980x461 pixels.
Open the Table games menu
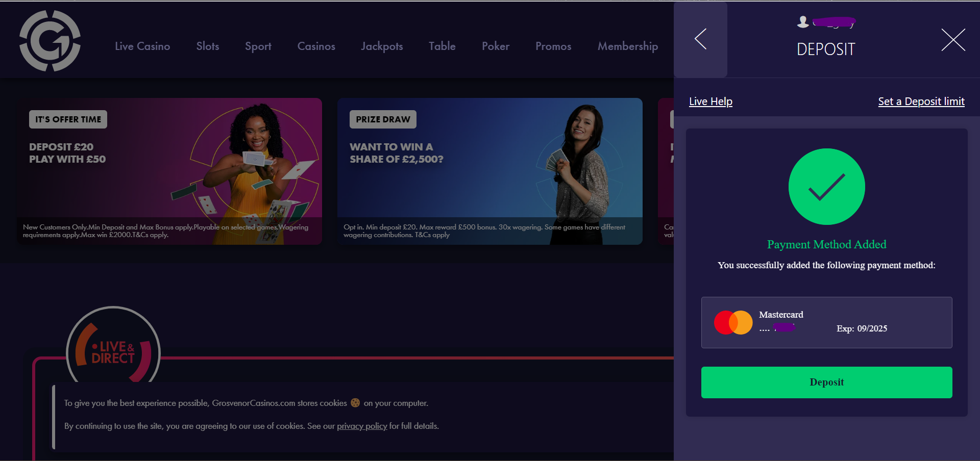pyautogui.click(x=442, y=46)
